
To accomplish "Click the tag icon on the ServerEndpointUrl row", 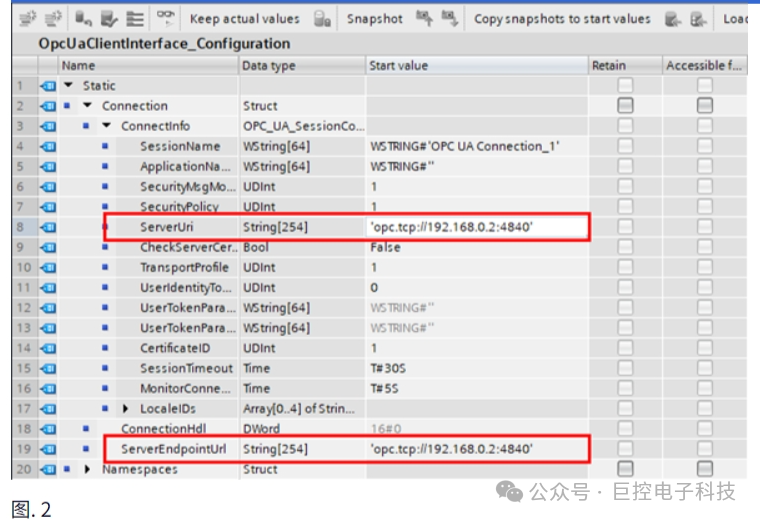I will 48,449.
